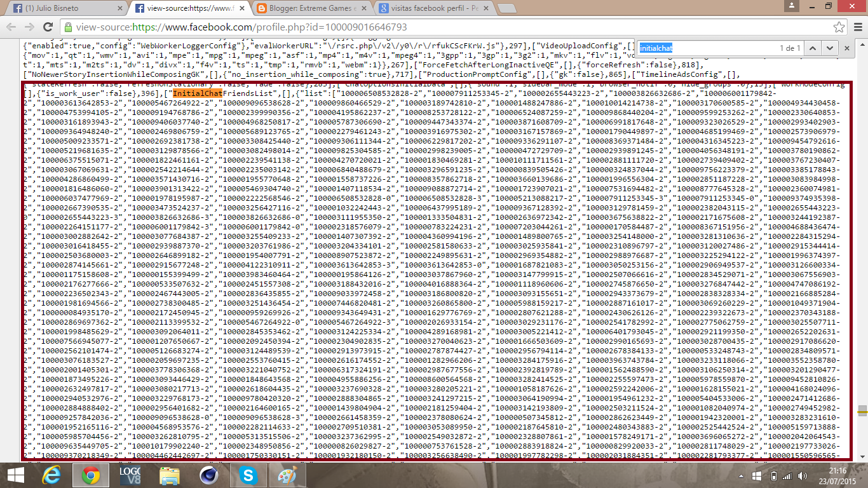
Task: Click the network signal icon in the tray
Action: click(x=787, y=475)
